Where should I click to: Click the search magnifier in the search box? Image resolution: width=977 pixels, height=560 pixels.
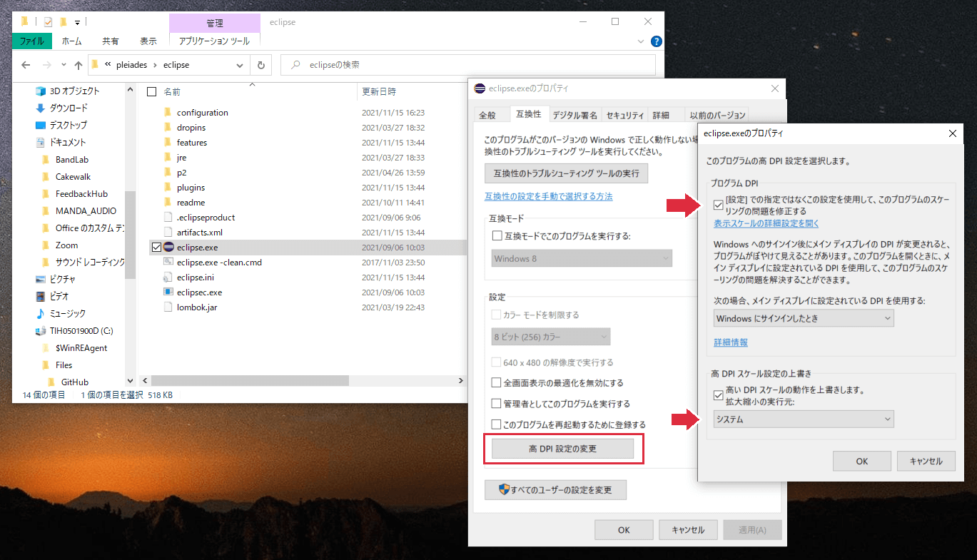click(x=295, y=64)
